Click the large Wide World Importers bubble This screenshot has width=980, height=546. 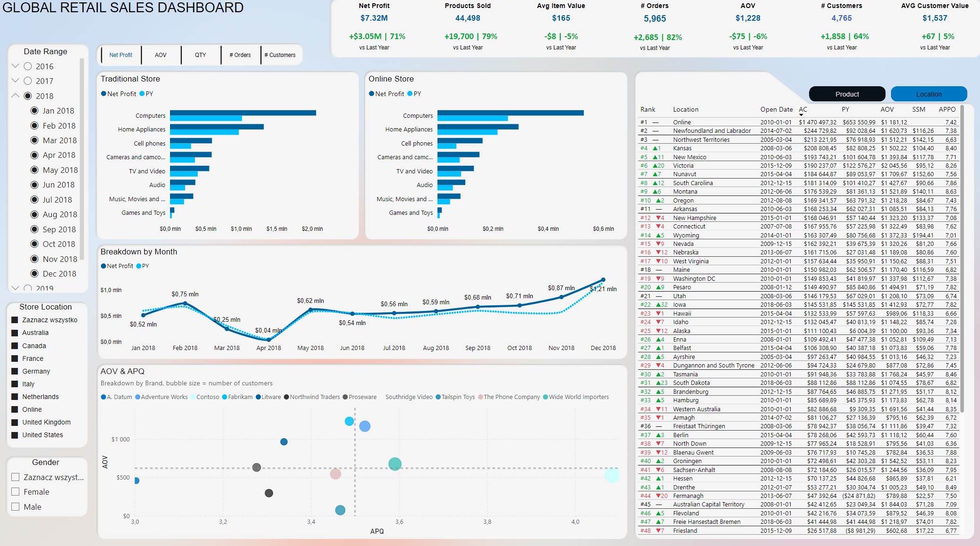pos(395,464)
